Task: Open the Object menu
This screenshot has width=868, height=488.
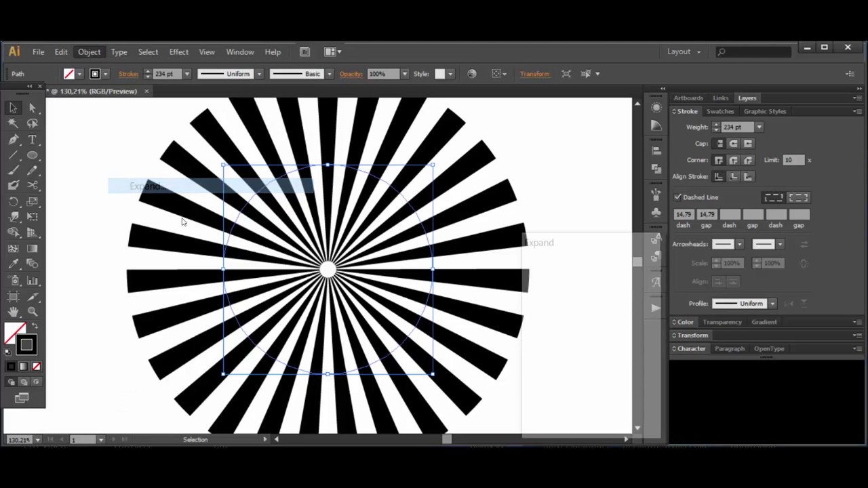Action: pyautogui.click(x=89, y=52)
